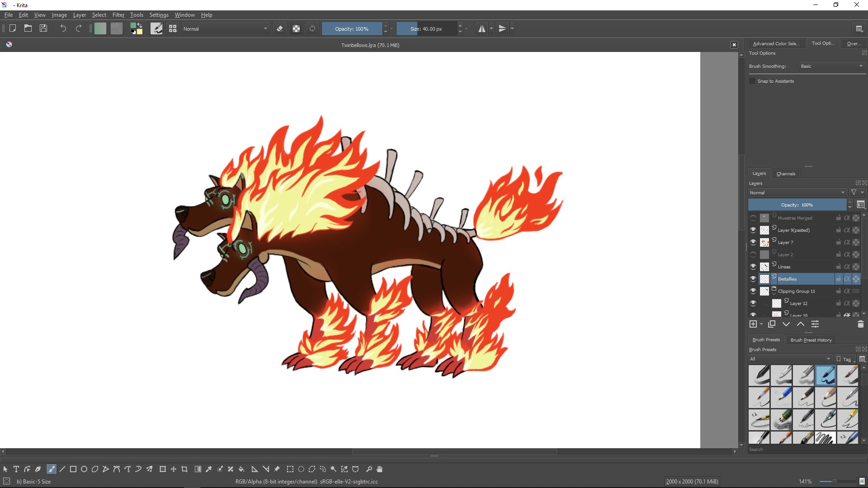Activate the Gradient tool
Image resolution: width=868 pixels, height=488 pixels.
coord(198,469)
